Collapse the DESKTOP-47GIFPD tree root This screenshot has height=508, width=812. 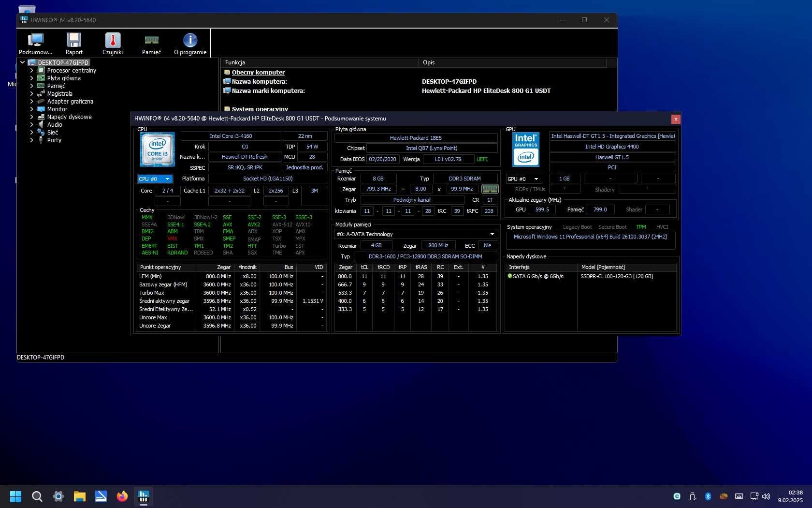tap(22, 62)
